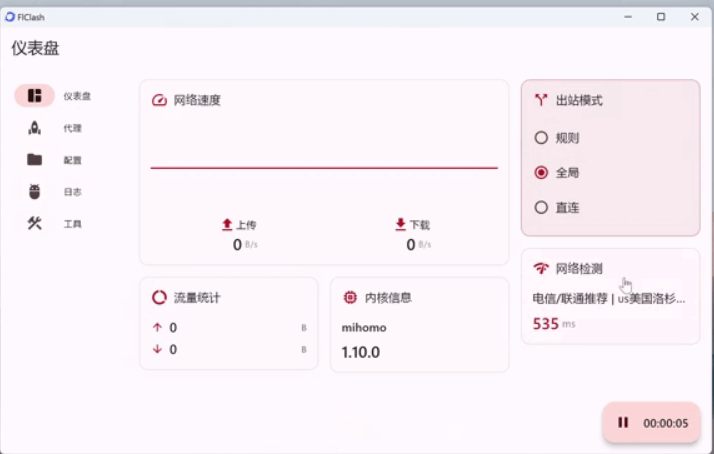Open the 仪表盘 dashboard sidebar icon

[x=35, y=96]
